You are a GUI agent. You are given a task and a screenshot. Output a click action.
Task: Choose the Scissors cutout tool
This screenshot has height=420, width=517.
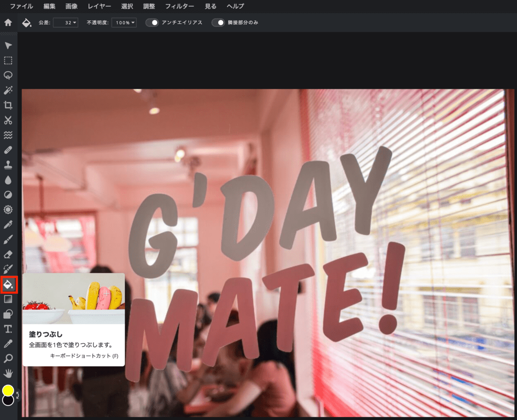point(8,120)
